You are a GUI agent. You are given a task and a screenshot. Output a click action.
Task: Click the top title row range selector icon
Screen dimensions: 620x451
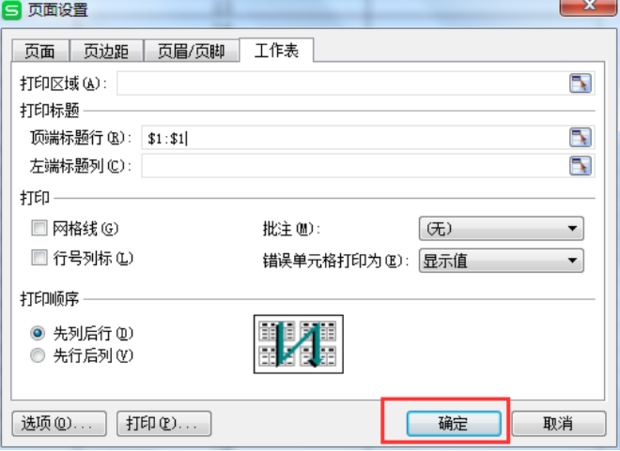580,138
